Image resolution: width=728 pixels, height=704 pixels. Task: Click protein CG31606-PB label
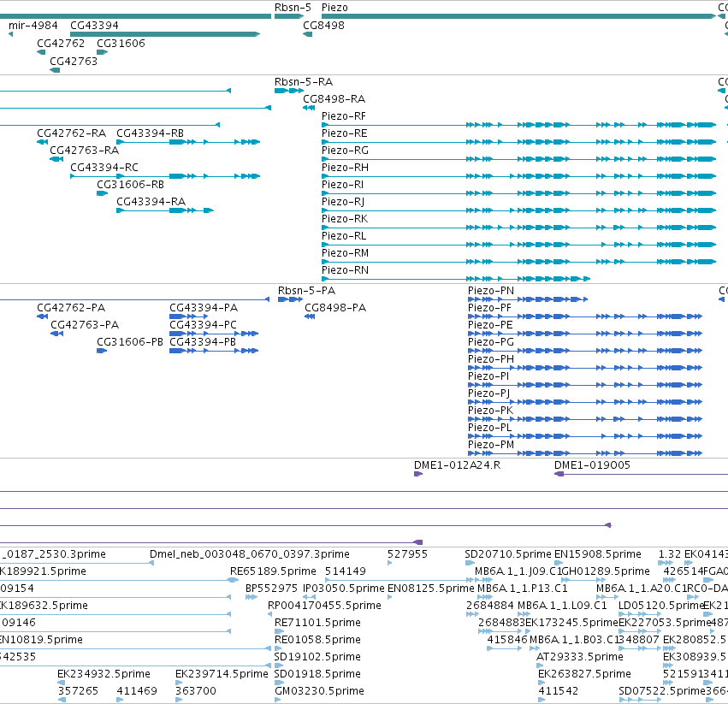pos(130,343)
